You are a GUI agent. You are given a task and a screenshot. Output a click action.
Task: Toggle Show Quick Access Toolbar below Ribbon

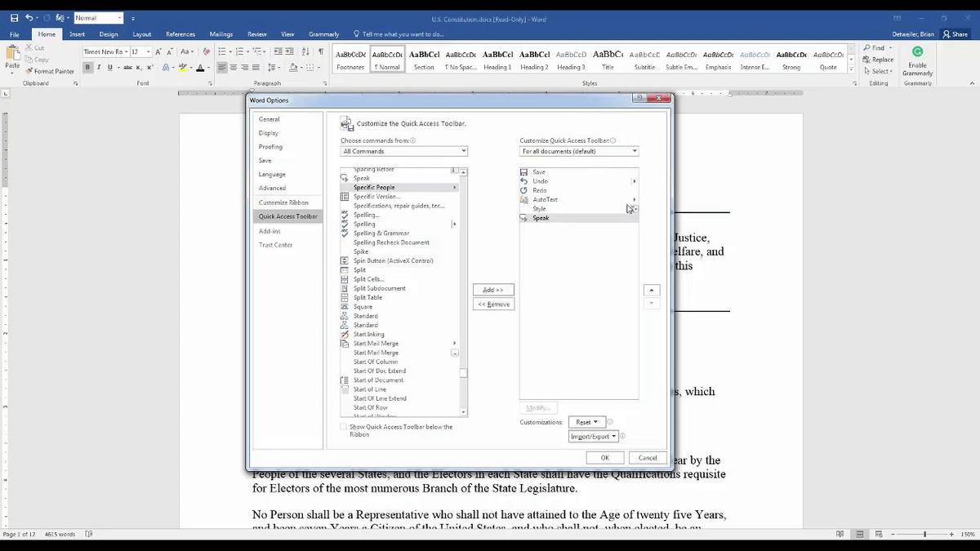tap(344, 427)
